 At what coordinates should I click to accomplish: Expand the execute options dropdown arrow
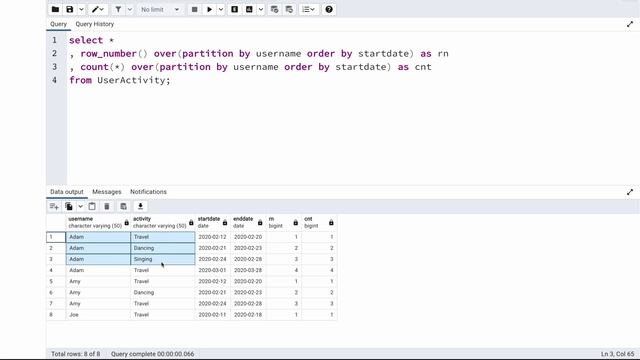[x=221, y=9]
